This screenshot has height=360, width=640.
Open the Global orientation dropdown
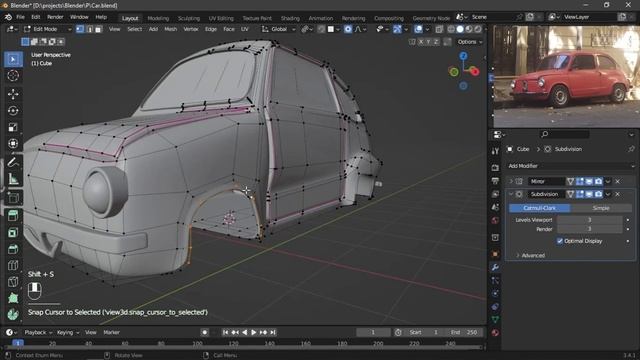click(x=278, y=29)
